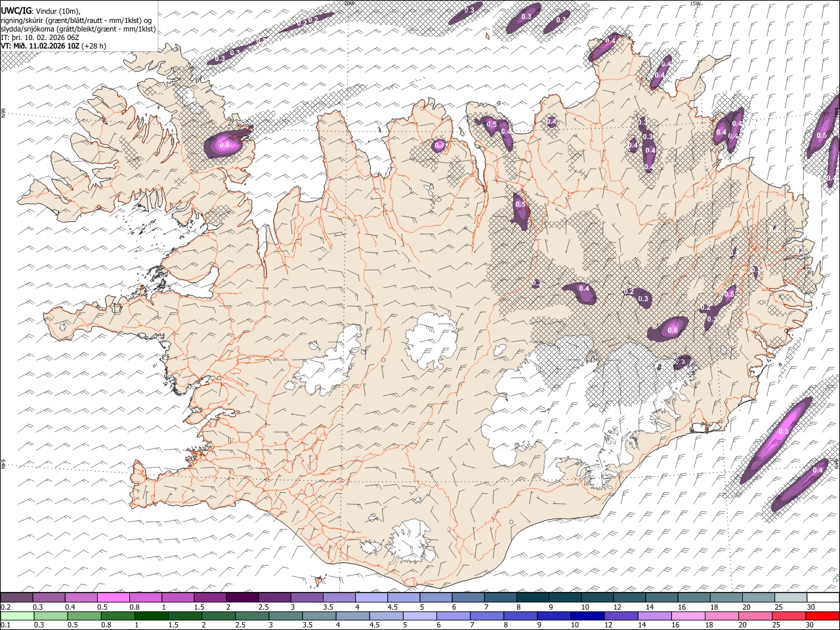The width and height of the screenshot is (840, 630).
Task: Click rain legend swatch between 0.1 and 0.3
Action: click(x=17, y=616)
